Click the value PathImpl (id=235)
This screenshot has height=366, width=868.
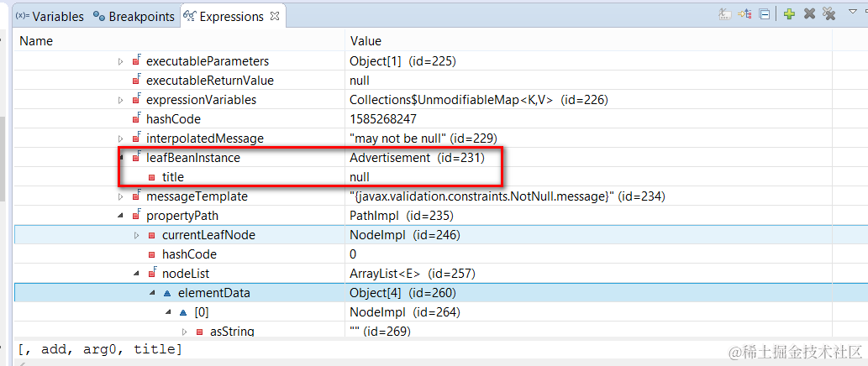click(402, 216)
